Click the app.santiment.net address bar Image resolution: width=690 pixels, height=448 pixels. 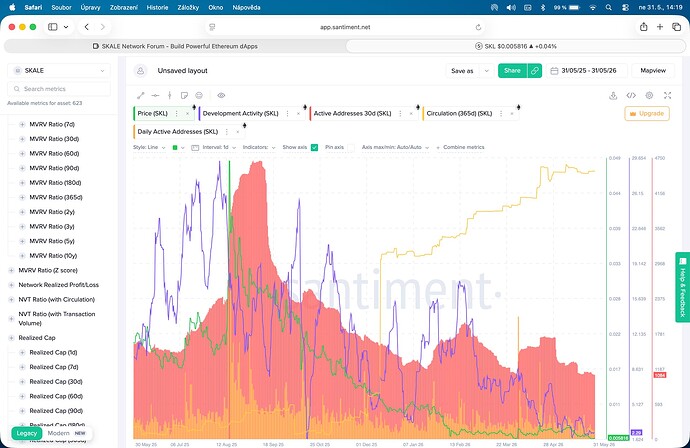tap(345, 27)
